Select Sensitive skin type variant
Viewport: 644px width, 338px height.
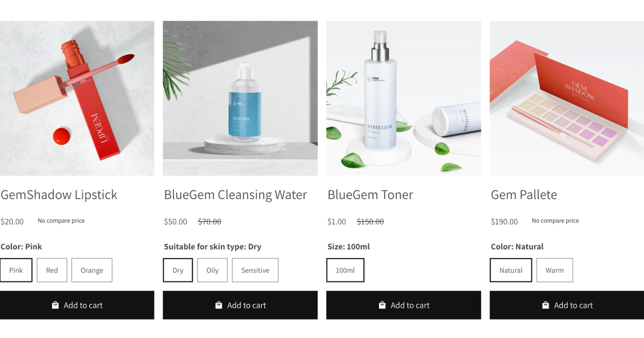(x=255, y=270)
